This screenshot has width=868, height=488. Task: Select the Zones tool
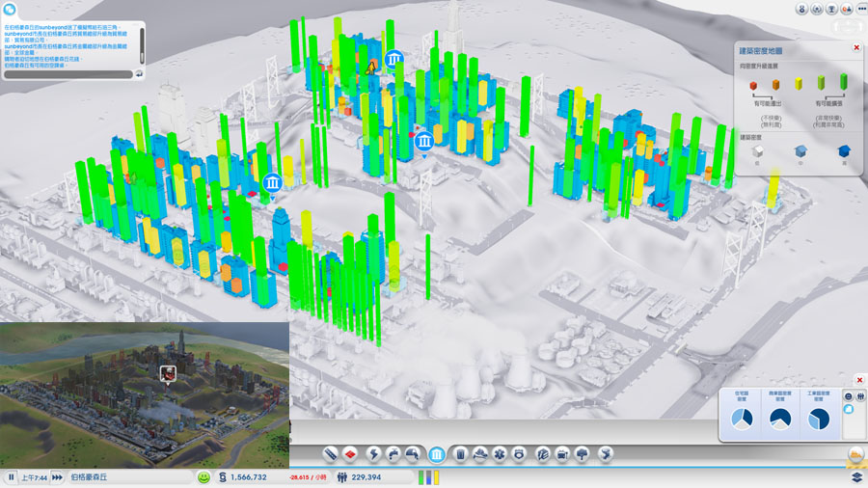point(352,453)
